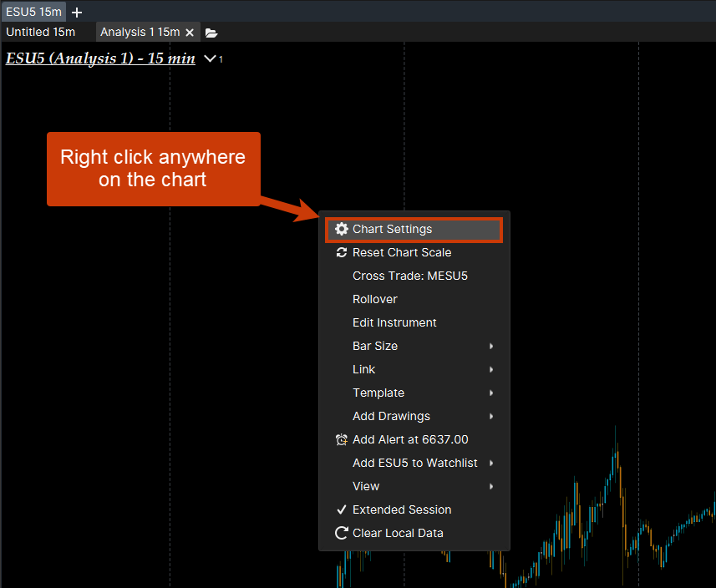Image resolution: width=716 pixels, height=588 pixels.
Task: Switch to the Untitled 15m tab
Action: (x=41, y=32)
